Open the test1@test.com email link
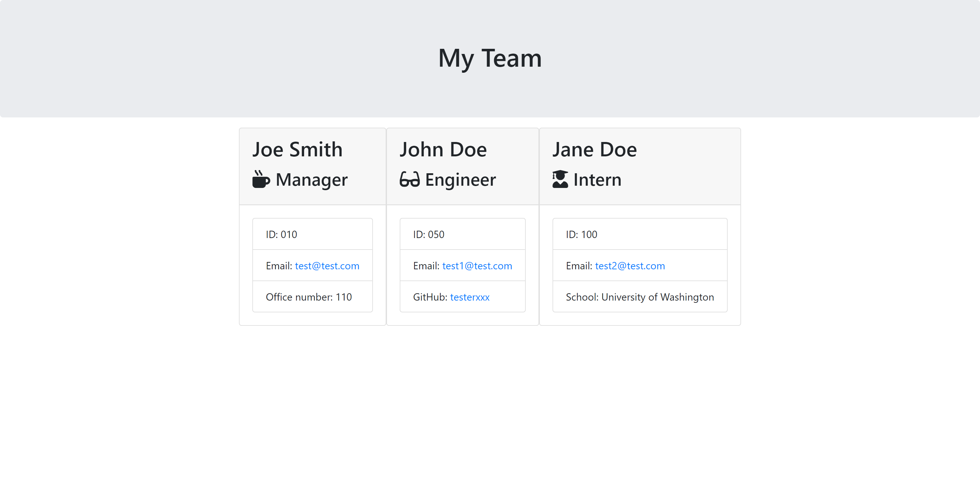This screenshot has width=980, height=485. pyautogui.click(x=477, y=265)
